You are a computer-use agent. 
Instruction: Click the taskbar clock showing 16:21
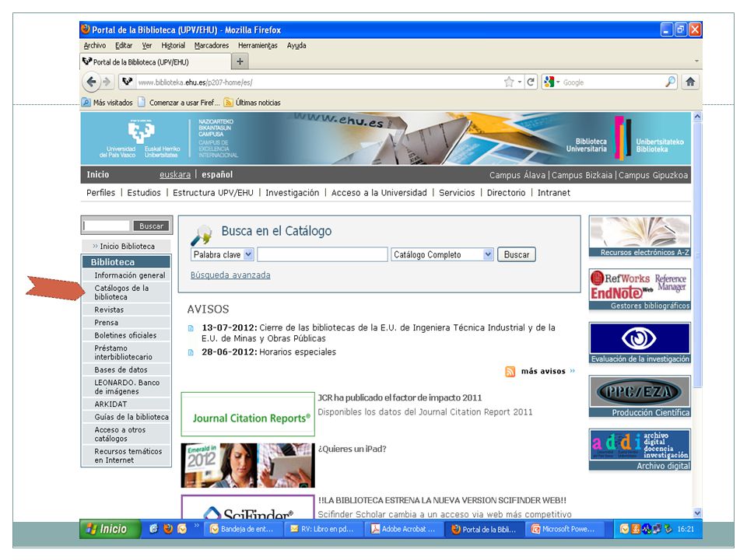(x=686, y=529)
